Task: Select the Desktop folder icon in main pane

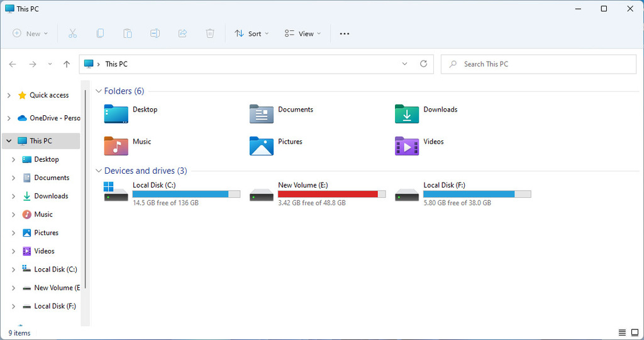Action: (116, 114)
